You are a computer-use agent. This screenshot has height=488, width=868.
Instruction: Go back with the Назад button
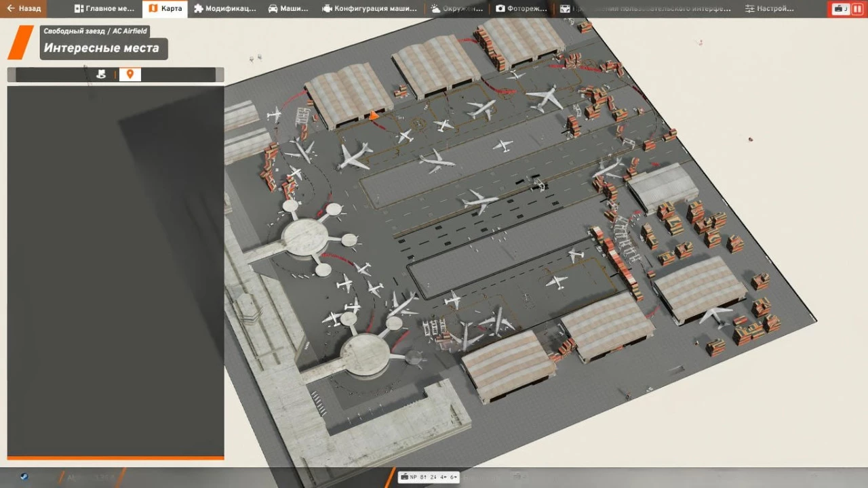pos(24,9)
